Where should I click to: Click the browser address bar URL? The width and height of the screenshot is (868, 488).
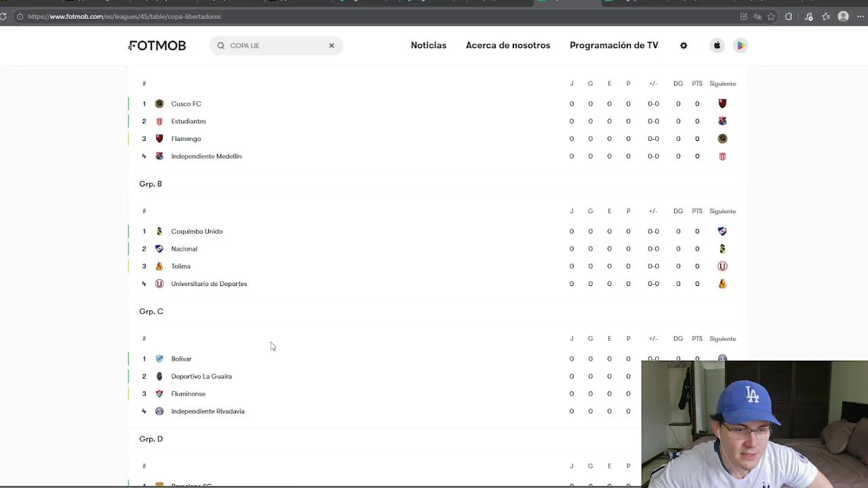click(x=125, y=16)
